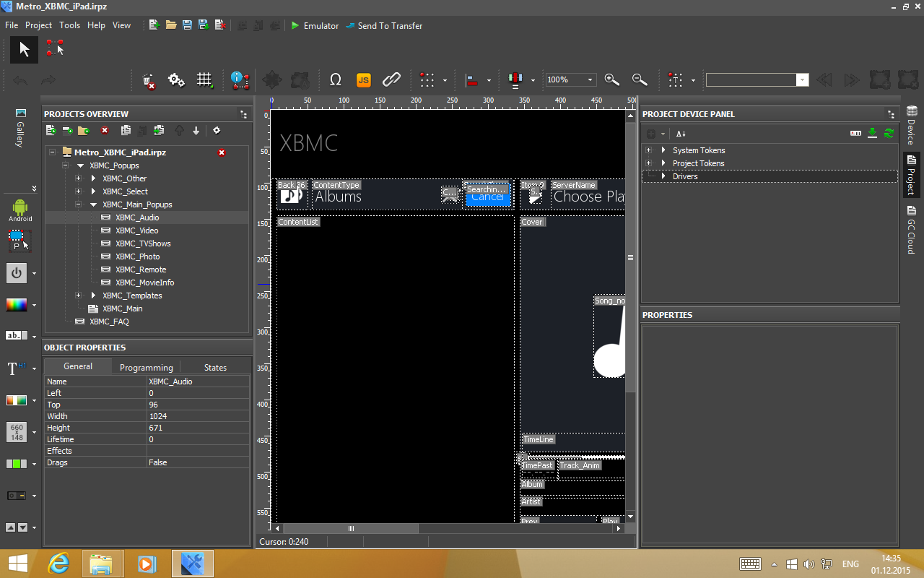The image size is (924, 578).
Task: Select the power button item tool
Action: pos(16,273)
